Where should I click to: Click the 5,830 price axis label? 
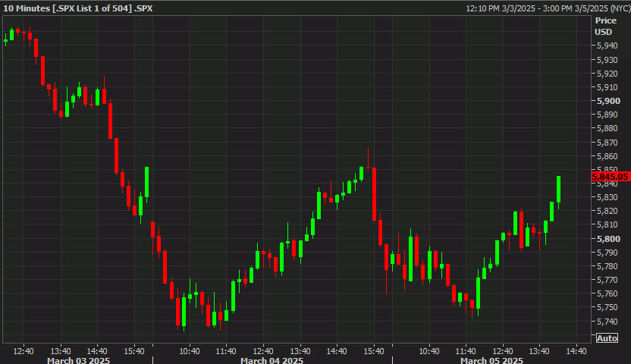(607, 197)
